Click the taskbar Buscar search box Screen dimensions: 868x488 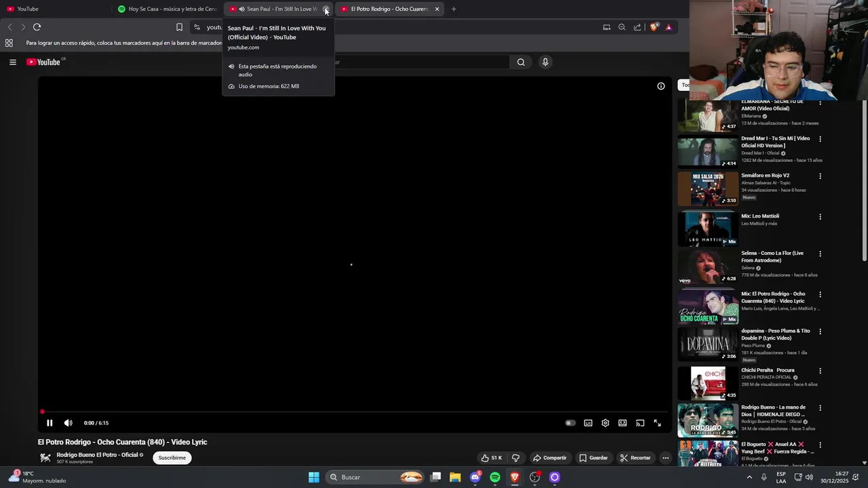point(376,477)
